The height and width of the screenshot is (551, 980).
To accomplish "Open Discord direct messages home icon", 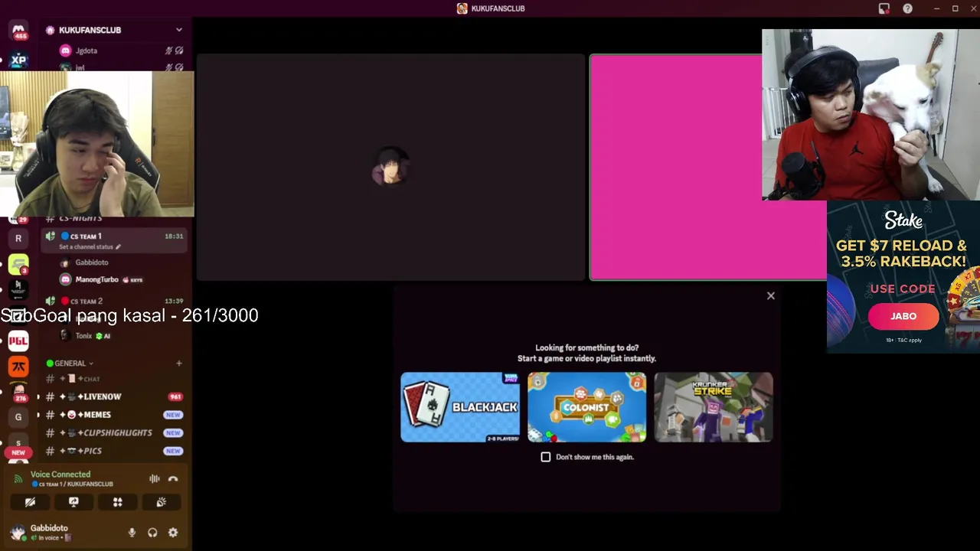I will pyautogui.click(x=18, y=31).
